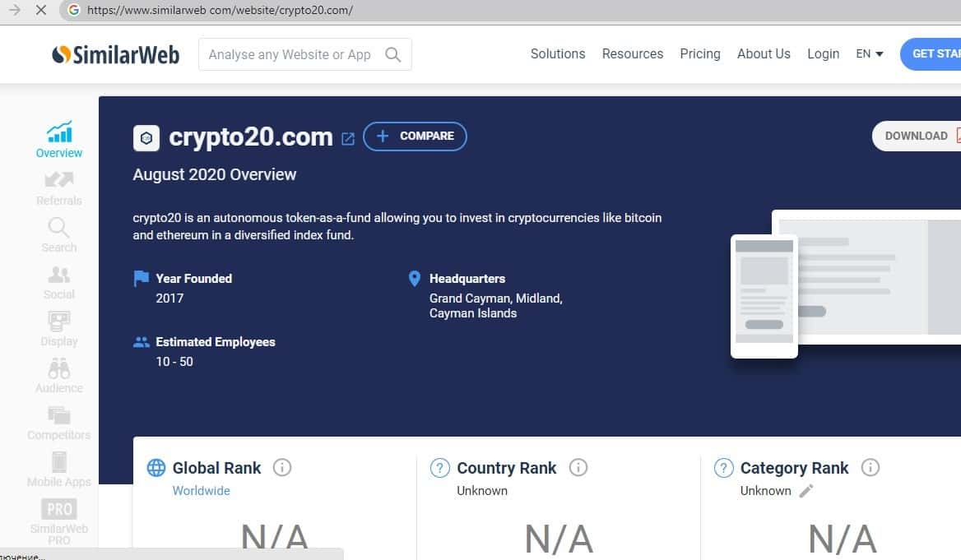Open the Audience binoculars icon
This screenshot has height=560, width=961.
click(x=59, y=368)
